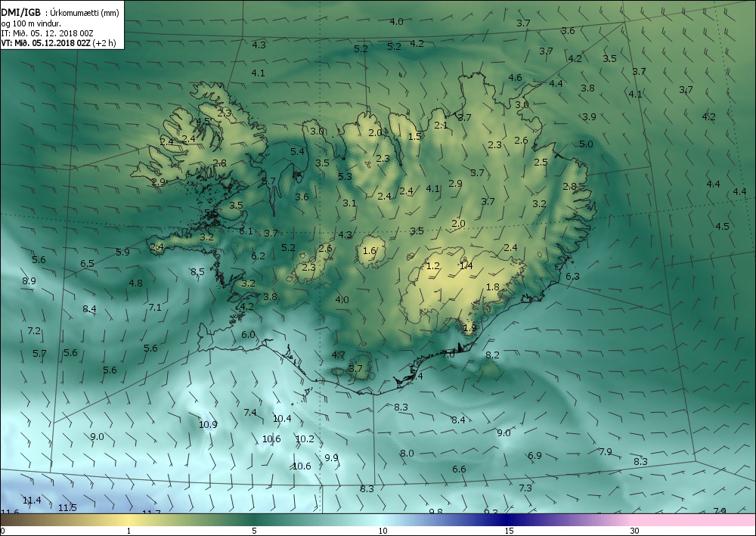Click the color scale label 5
756x536 pixels.
coord(254,531)
